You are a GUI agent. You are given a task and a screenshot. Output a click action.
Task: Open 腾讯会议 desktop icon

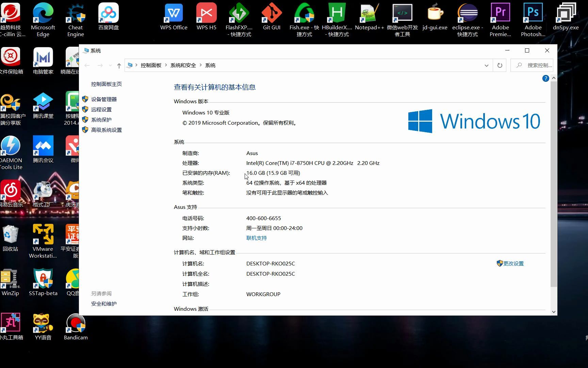click(43, 149)
